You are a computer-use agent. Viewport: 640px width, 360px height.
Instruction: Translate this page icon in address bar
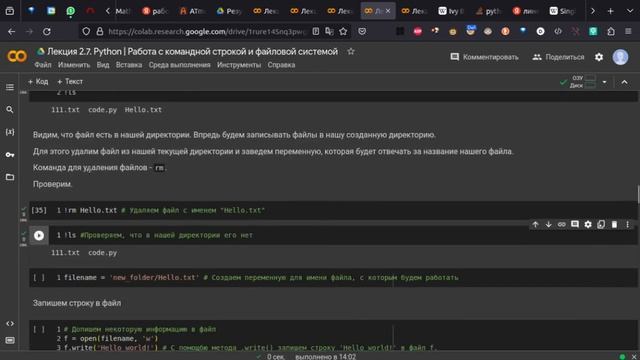coord(329,31)
